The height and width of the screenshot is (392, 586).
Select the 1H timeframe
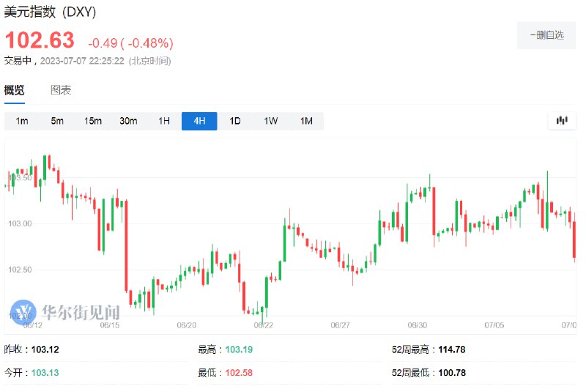[x=163, y=121]
